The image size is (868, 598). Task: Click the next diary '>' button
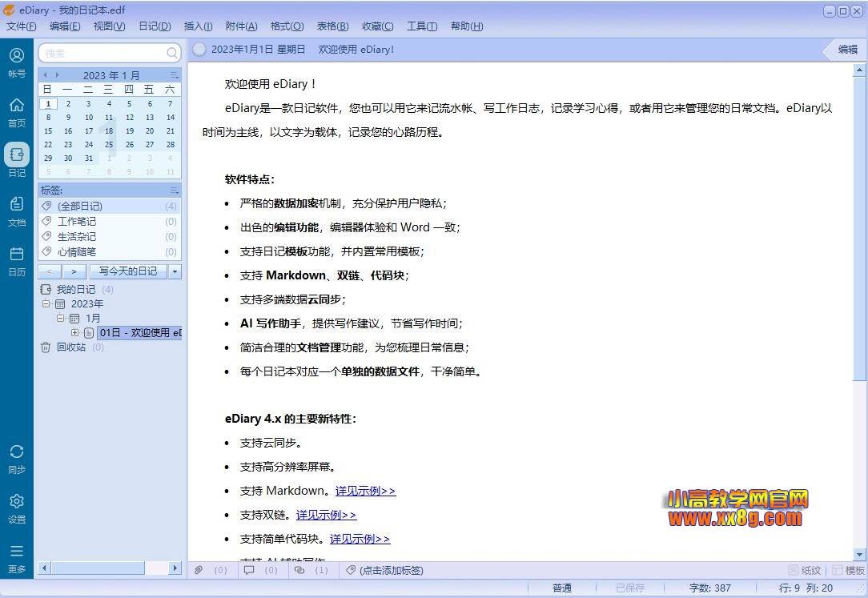pyautogui.click(x=74, y=271)
